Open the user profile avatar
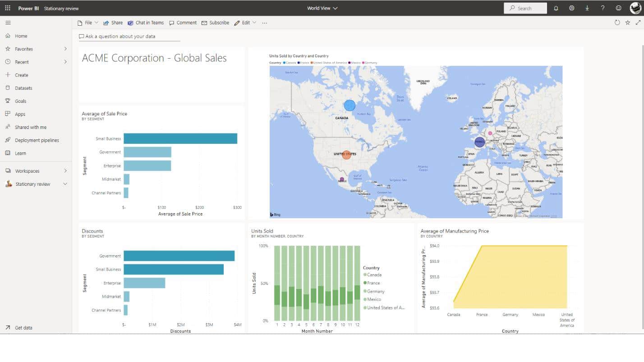The width and height of the screenshot is (644, 362). (x=635, y=8)
